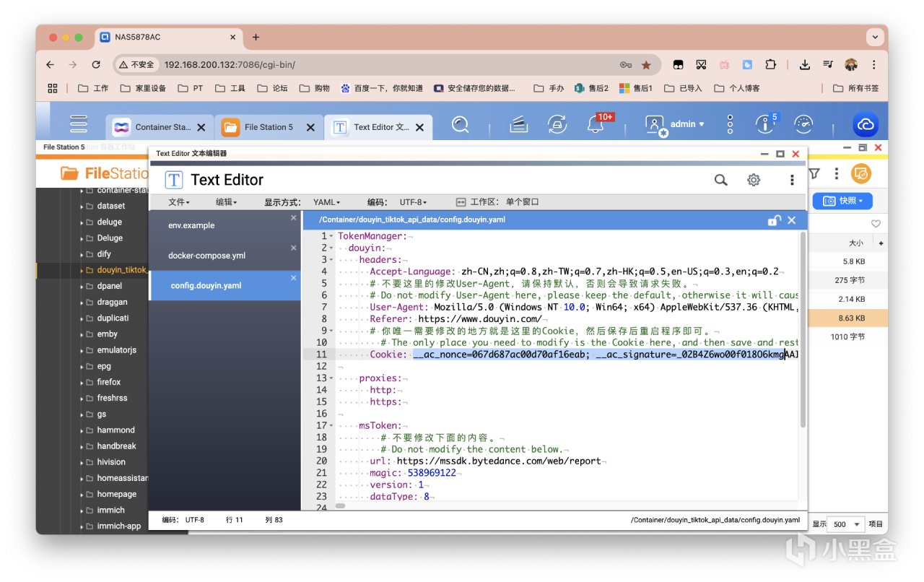The width and height of the screenshot is (924, 582).
Task: Go back in browser history
Action: point(50,65)
